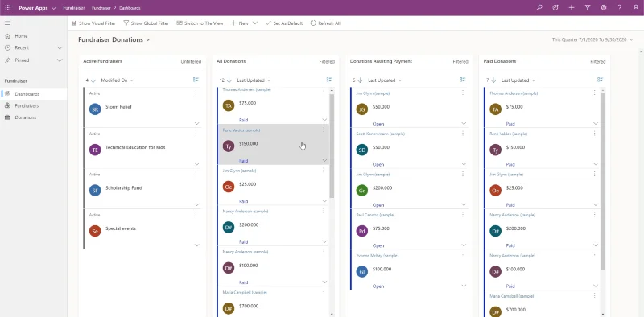
Task: Collapse the sidebar with hamburger icon
Action: pyautogui.click(x=7, y=23)
